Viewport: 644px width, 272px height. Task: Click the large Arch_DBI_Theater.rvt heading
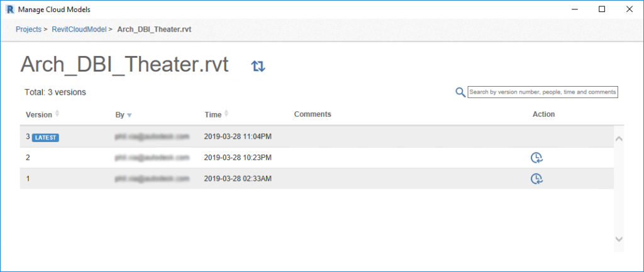(125, 65)
